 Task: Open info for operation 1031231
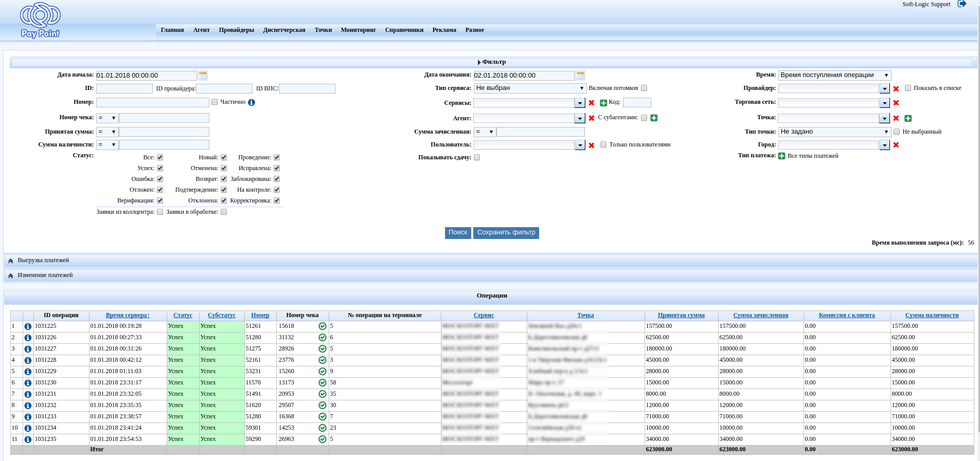[x=28, y=394]
